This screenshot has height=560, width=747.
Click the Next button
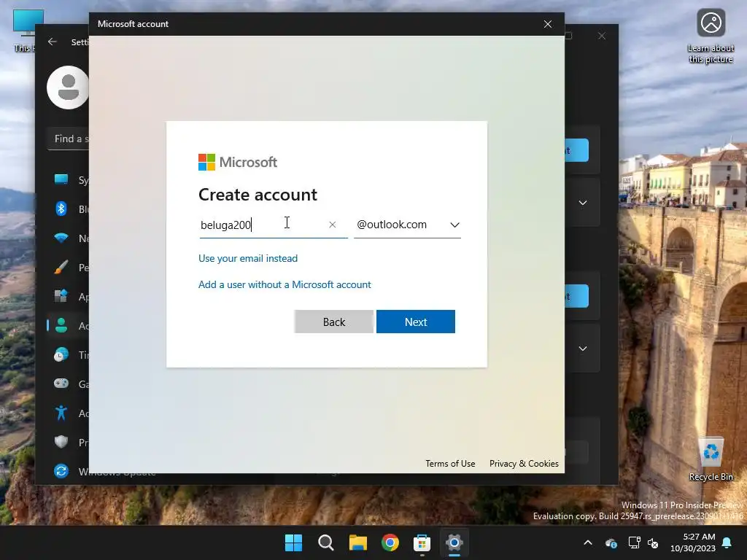point(415,322)
